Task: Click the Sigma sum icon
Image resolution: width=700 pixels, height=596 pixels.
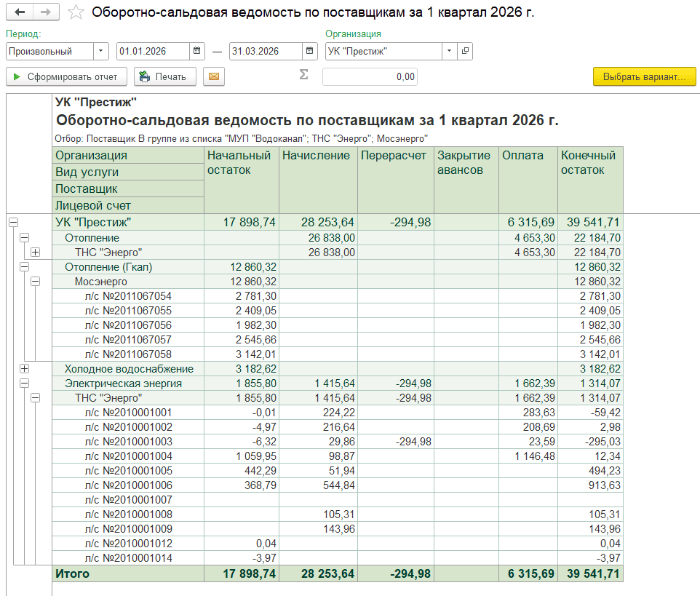Action: coord(304,75)
